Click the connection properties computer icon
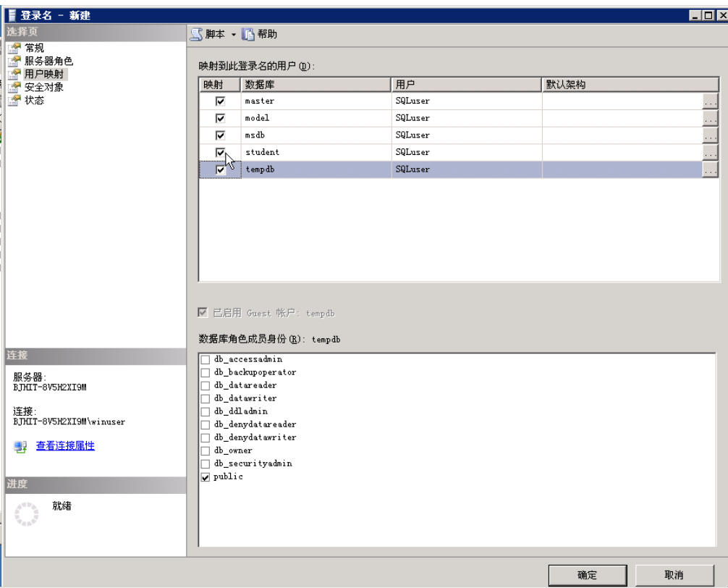Viewport: 728px width, 588px height. tap(20, 447)
